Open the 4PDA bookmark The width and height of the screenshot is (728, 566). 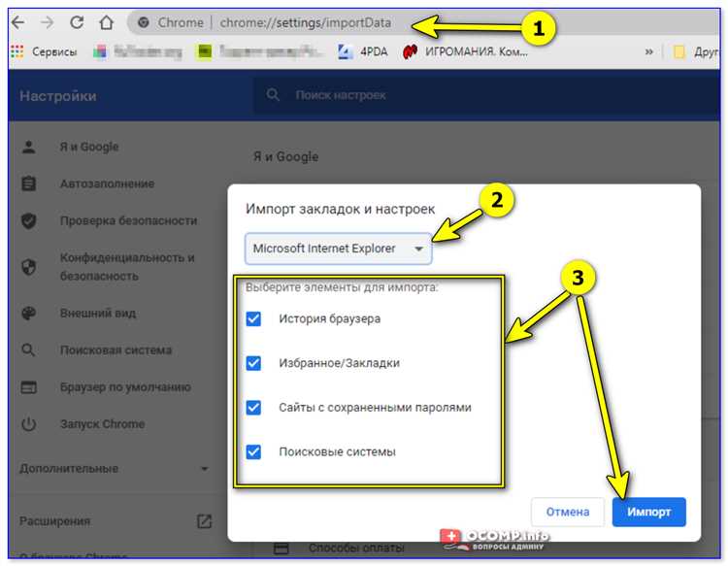click(x=363, y=51)
